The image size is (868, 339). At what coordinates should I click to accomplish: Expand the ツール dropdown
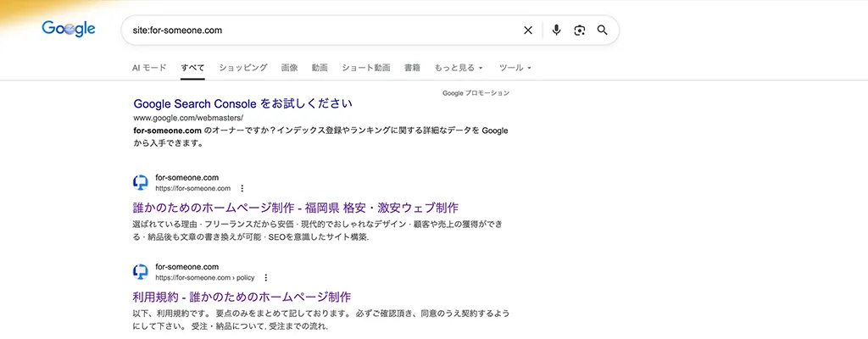pos(515,68)
